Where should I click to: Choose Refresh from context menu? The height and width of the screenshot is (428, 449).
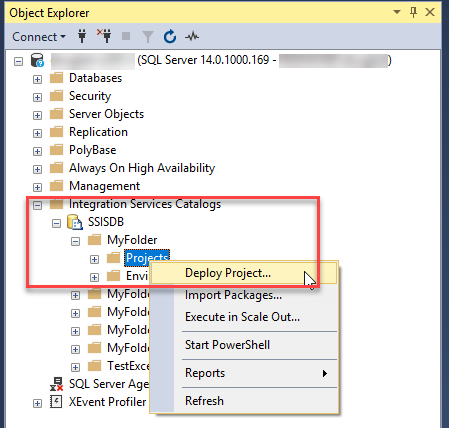click(245, 401)
